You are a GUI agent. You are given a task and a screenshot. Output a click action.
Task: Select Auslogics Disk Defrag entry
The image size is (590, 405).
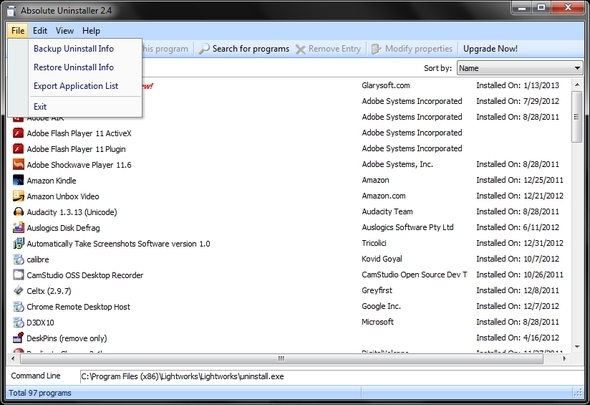(x=63, y=228)
